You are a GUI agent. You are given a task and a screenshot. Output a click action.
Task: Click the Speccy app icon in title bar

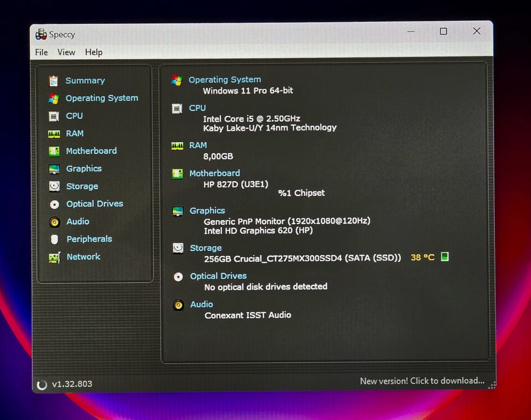coord(41,34)
